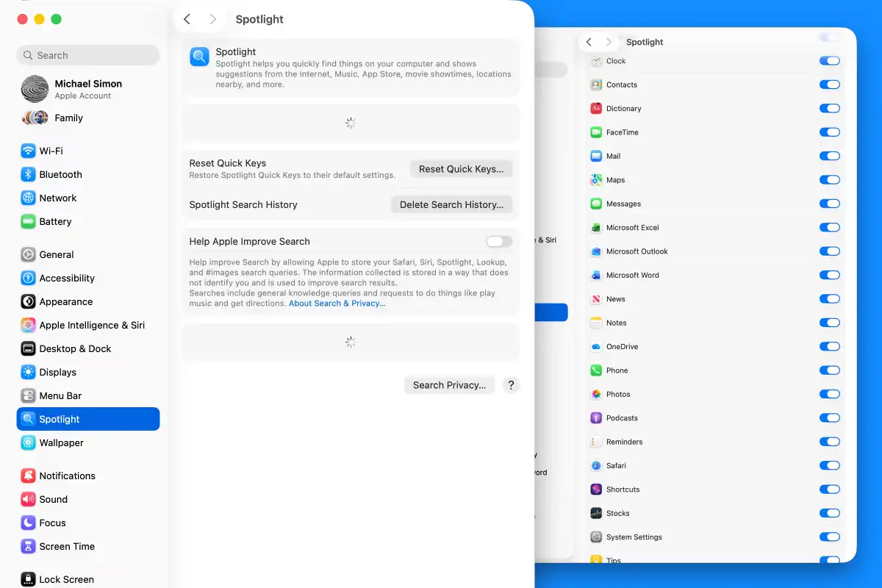This screenshot has height=588, width=882.
Task: Toggle Help Apple Improve Search switch
Action: tap(499, 241)
